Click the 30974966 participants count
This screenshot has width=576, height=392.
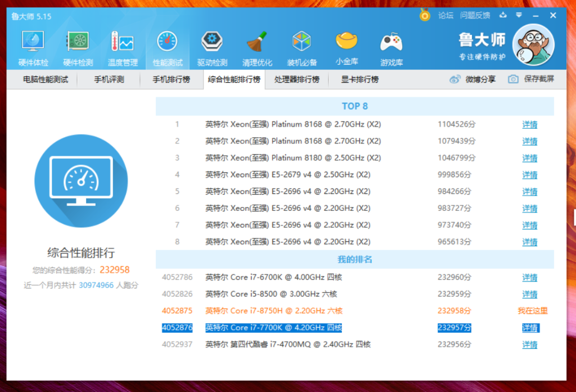click(96, 286)
